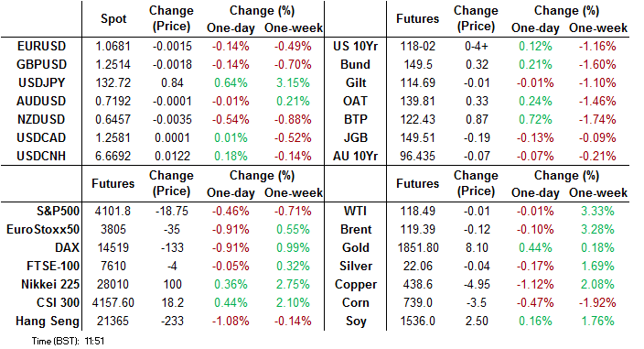Click the Soy one-week change 1.76%
The image size is (644, 349).
pyautogui.click(x=597, y=321)
